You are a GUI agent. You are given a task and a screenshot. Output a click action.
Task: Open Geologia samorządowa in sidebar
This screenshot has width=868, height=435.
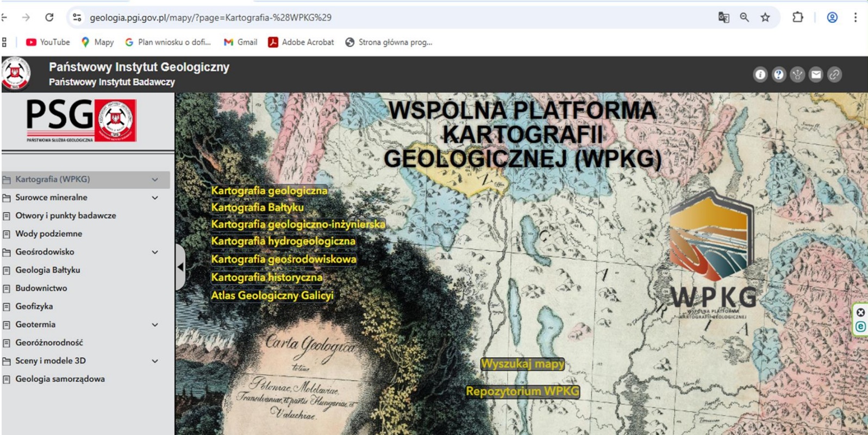point(60,379)
